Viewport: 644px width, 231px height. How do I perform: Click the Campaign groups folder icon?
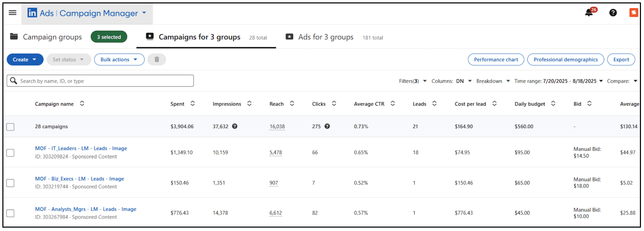click(x=14, y=36)
